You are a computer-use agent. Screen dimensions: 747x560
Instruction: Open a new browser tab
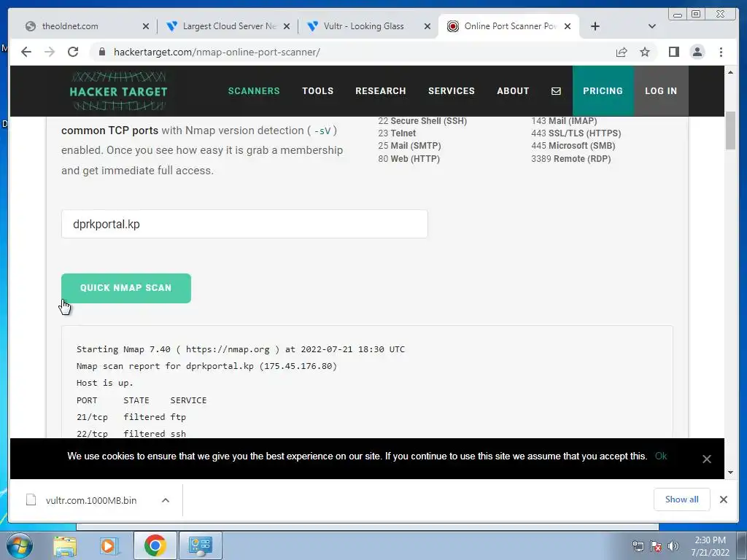(595, 26)
